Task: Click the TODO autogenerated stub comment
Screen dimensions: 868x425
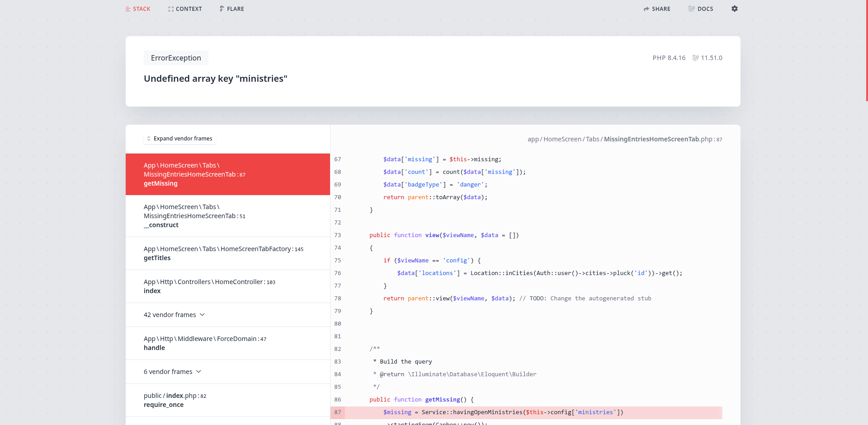Action: pos(585,299)
